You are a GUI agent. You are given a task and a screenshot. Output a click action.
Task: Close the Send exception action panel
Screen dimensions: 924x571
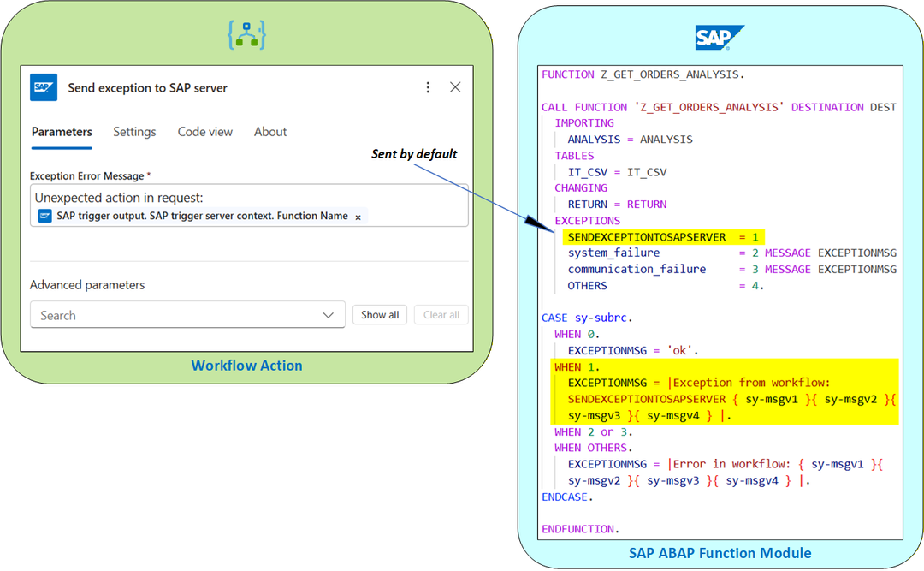point(455,87)
